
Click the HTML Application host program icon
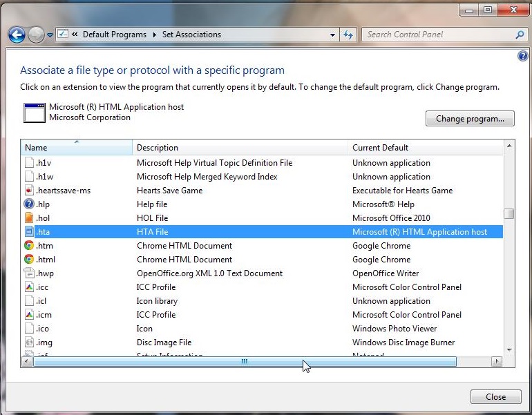(x=35, y=113)
